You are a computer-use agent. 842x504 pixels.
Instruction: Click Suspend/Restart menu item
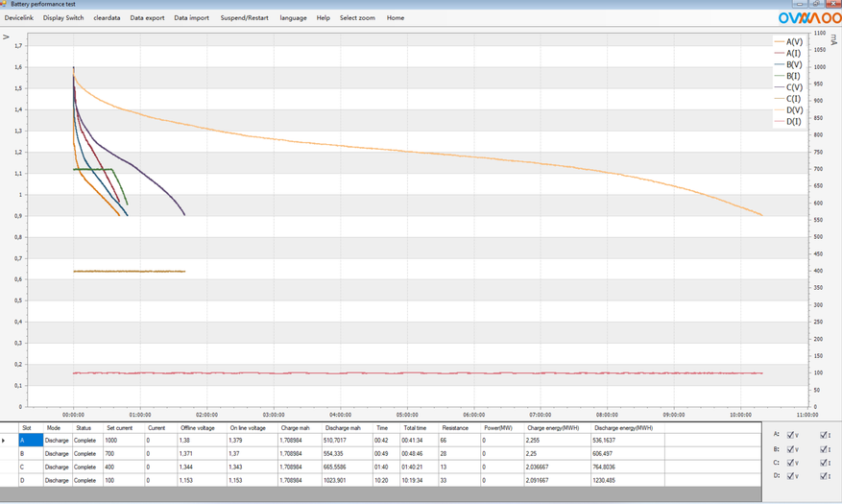[x=244, y=17]
